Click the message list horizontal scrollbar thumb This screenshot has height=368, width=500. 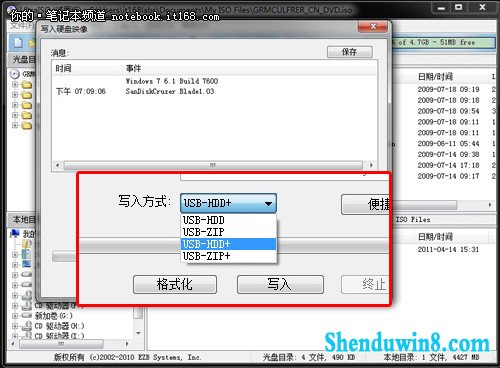213,165
